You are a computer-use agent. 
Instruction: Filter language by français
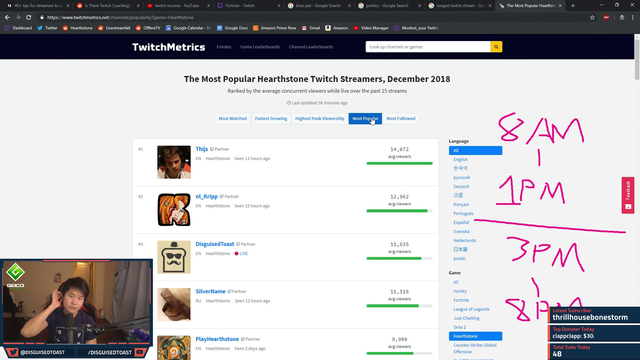coord(461,204)
